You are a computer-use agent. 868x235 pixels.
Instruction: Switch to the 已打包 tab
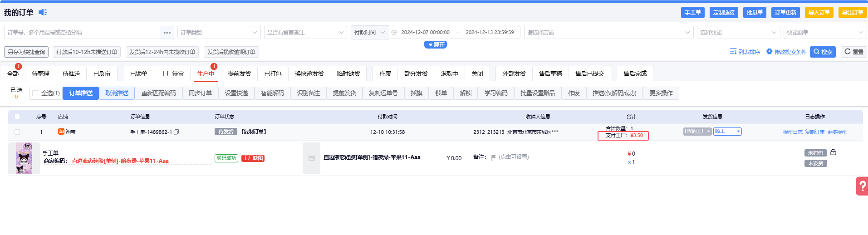pyautogui.click(x=273, y=73)
